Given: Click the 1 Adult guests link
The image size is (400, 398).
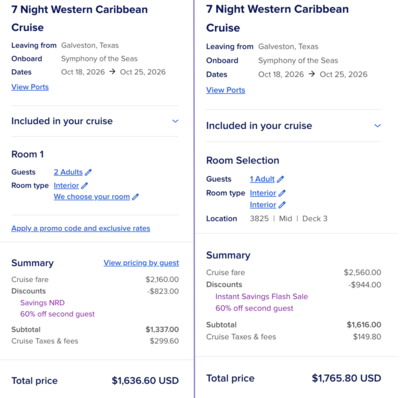Looking at the screenshot, I should click(x=262, y=179).
